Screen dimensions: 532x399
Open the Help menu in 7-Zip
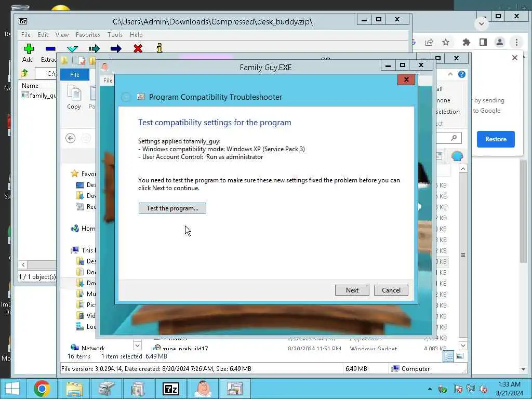point(136,35)
